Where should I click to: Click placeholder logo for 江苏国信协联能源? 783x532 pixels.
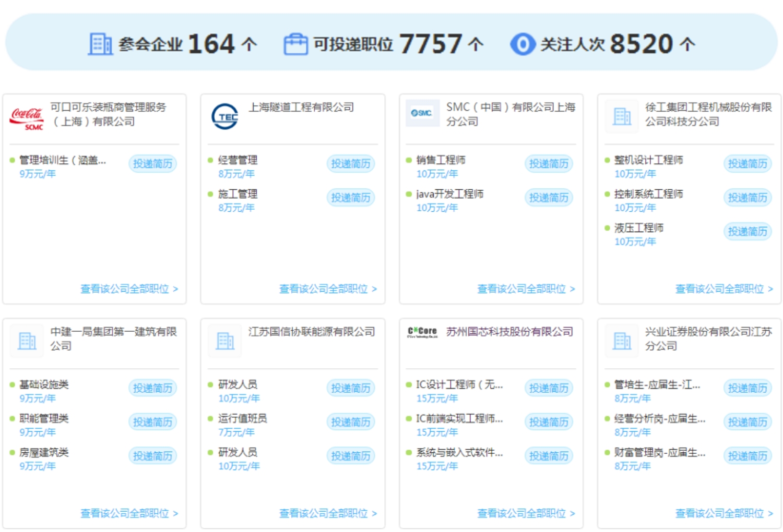[225, 341]
